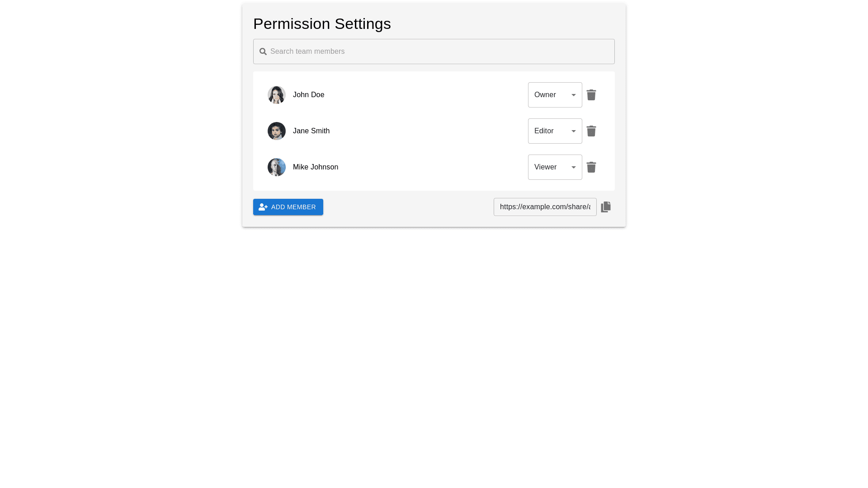Image resolution: width=868 pixels, height=488 pixels.
Task: Select Mike Johnson's avatar image
Action: click(277, 167)
